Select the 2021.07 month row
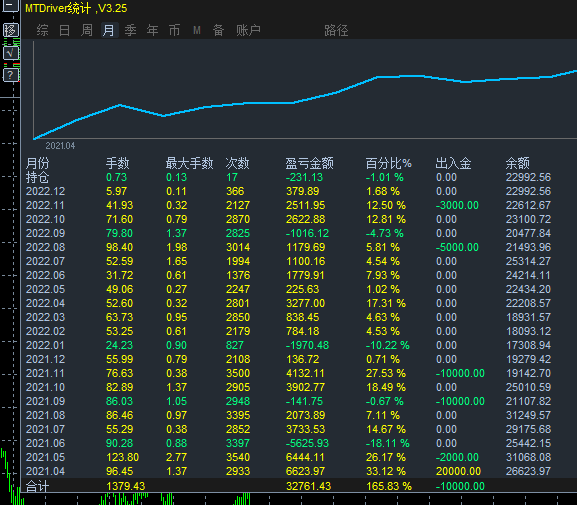Viewport: 577px width, 505px height. (289, 429)
